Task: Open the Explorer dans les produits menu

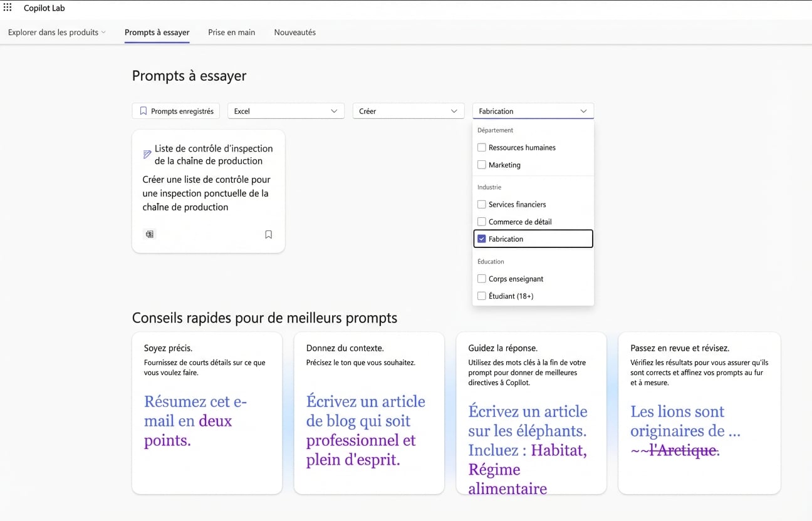Action: coord(56,32)
